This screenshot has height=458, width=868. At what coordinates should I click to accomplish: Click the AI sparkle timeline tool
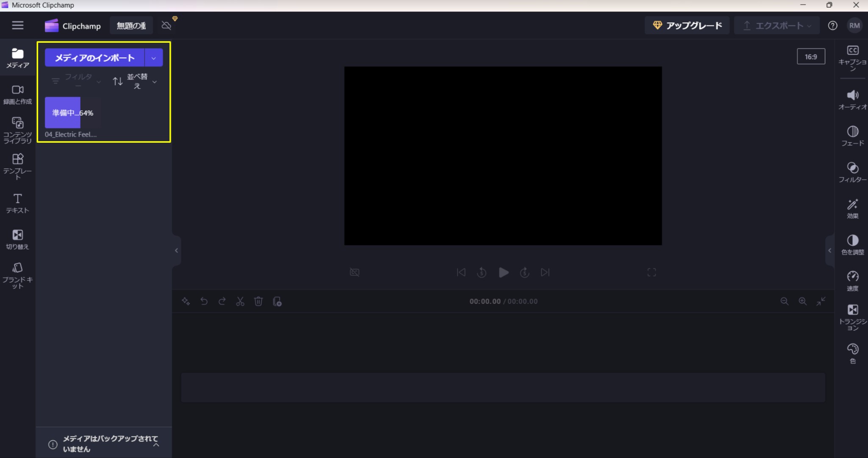[186, 301]
